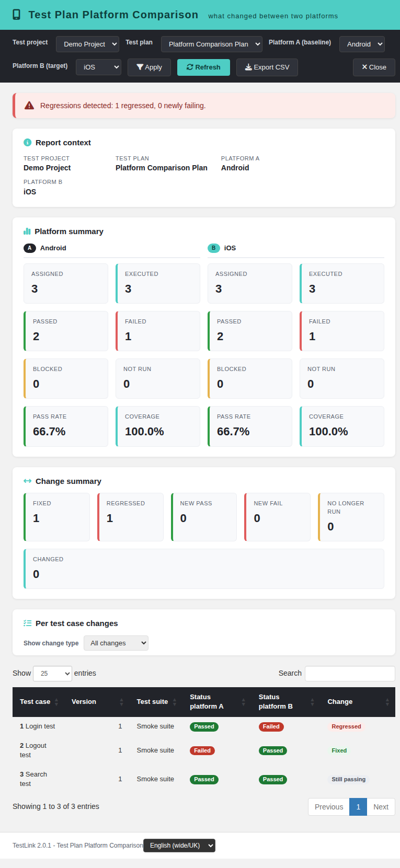The image size is (400, 868).
Task: Click the NO LONGER RUN summary card
Action: [x=351, y=517]
